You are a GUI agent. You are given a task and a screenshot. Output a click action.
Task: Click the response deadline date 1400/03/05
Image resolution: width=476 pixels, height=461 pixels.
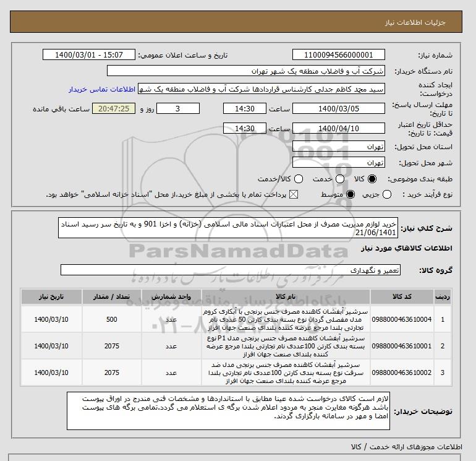tap(339, 108)
